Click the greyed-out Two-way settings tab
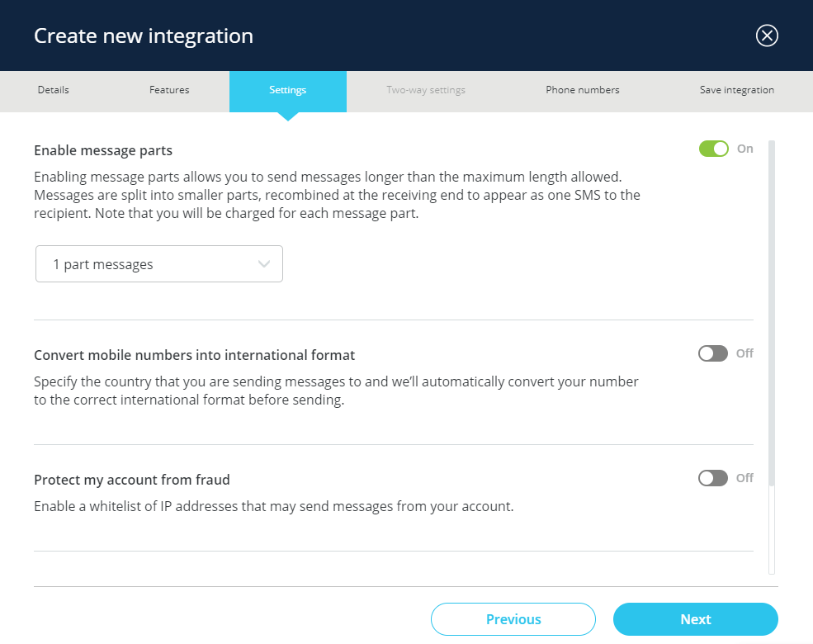813x644 pixels. click(426, 90)
